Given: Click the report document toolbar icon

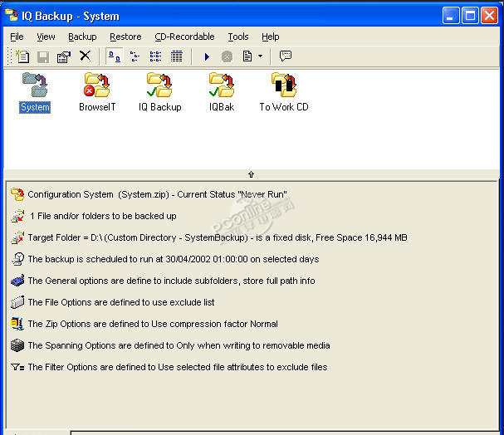Looking at the screenshot, I should coord(247,56).
